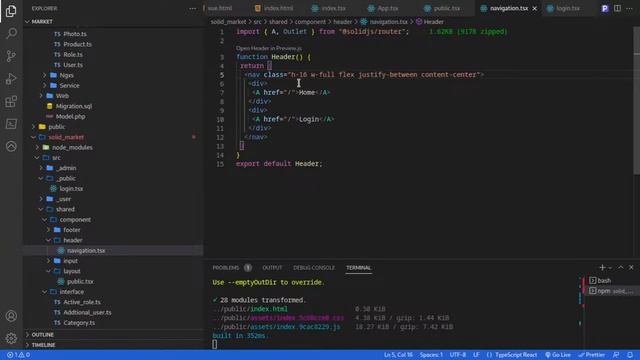Open notifications bell in status bar
The image size is (640, 360).
tap(630, 355)
